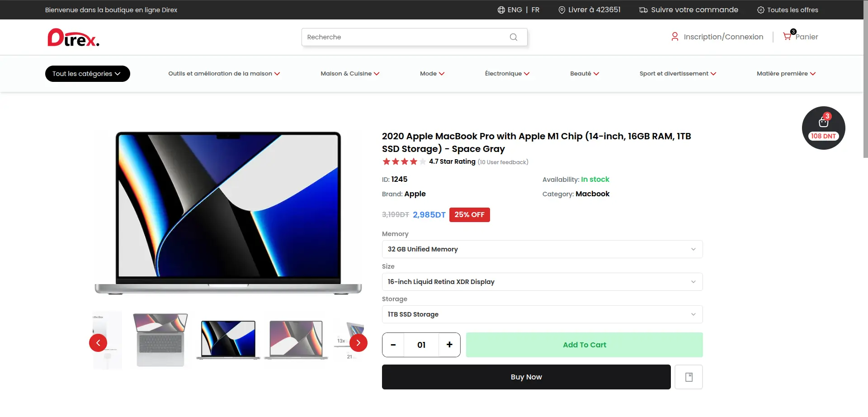Show previous thumbnail with left arrow
868x417 pixels.
[98, 343]
